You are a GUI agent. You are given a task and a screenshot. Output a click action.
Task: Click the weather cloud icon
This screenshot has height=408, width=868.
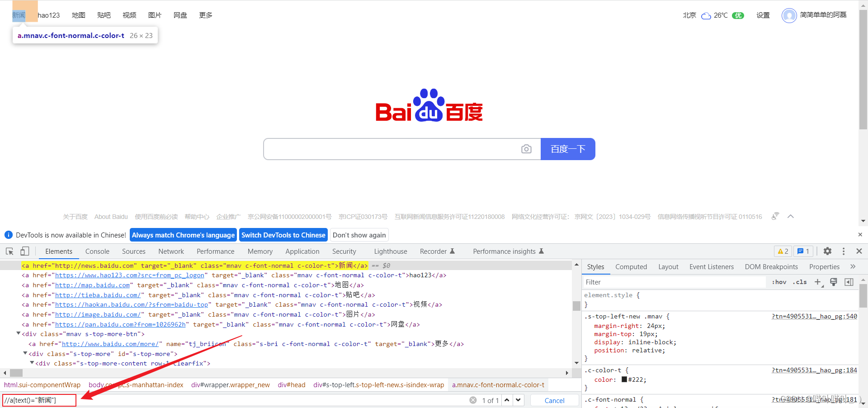pos(706,16)
